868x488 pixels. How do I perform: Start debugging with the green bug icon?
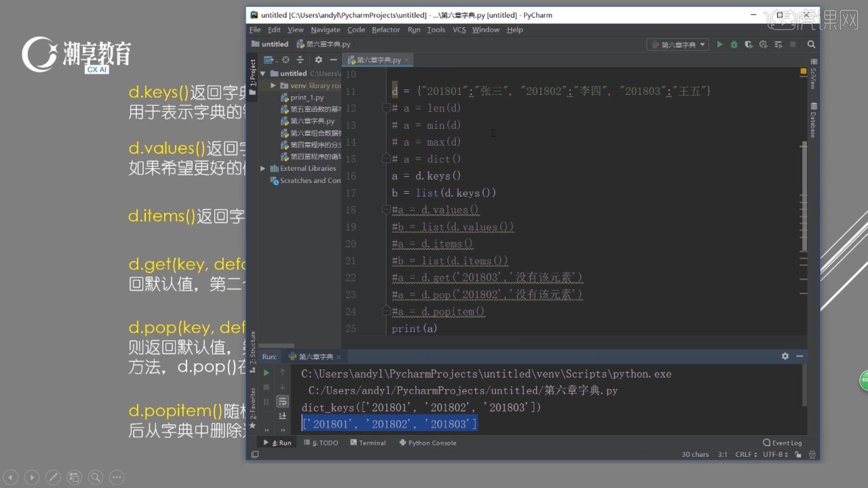(734, 44)
